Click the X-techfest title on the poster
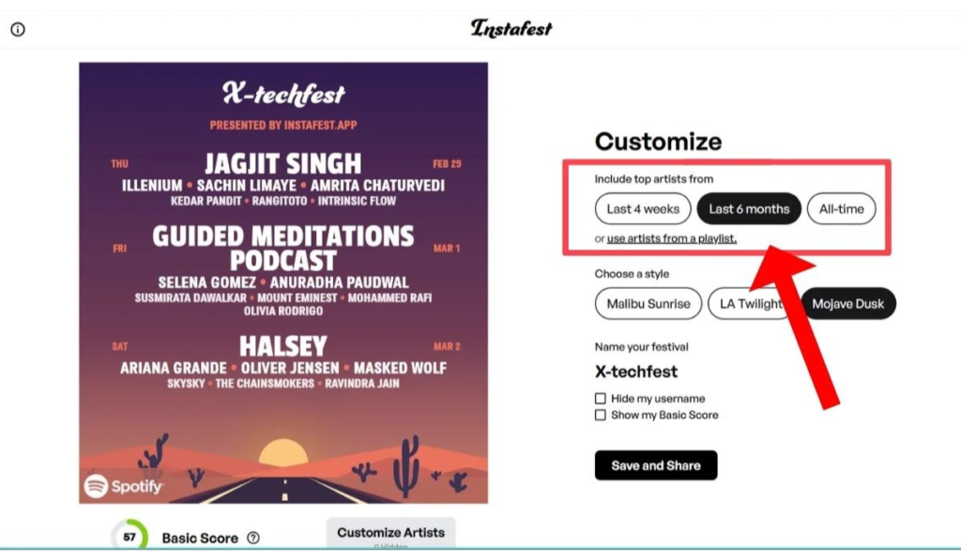 tap(283, 95)
